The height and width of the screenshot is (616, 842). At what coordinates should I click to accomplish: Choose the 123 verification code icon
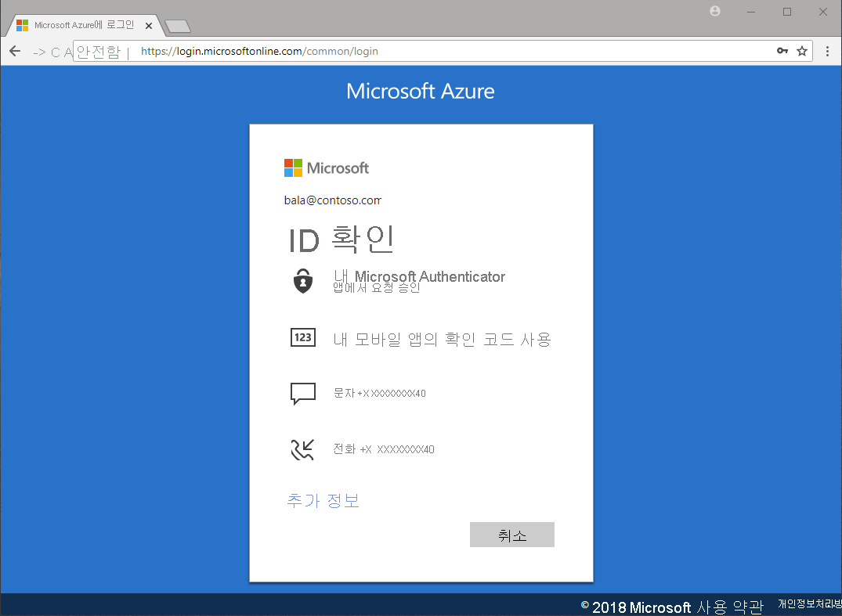303,337
